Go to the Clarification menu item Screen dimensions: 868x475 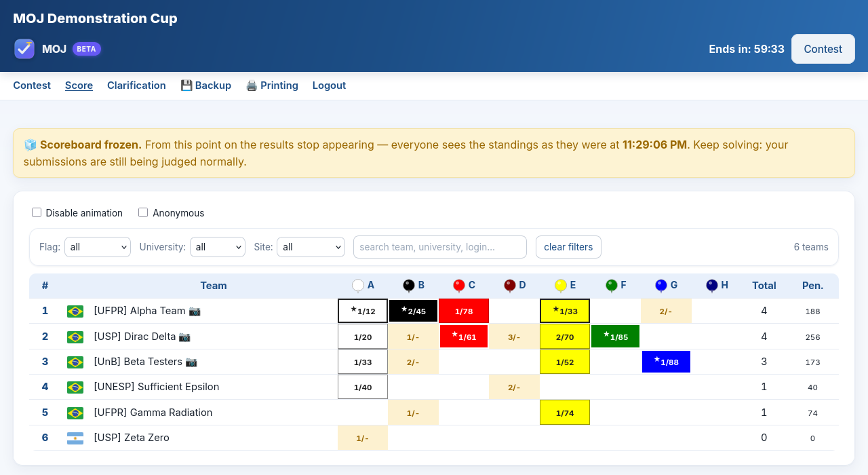[x=136, y=85]
